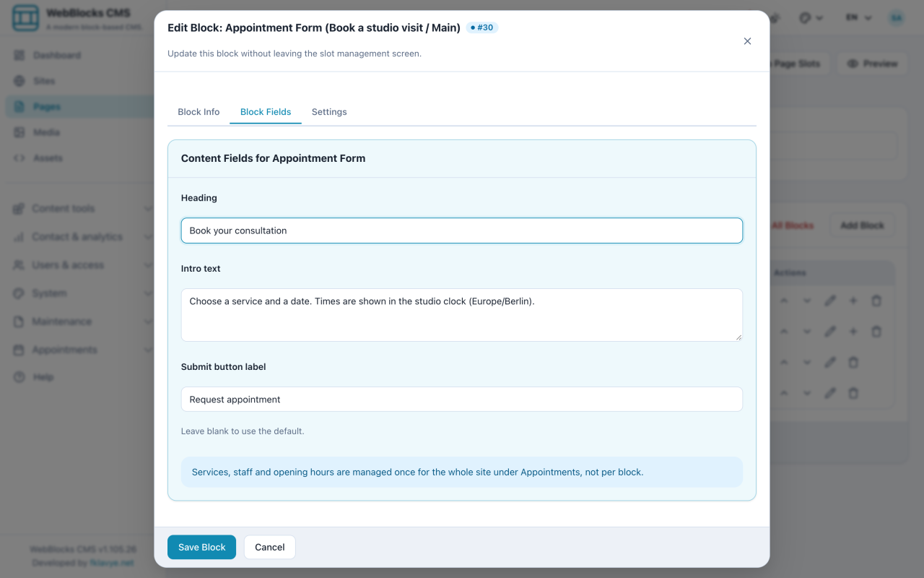Open the Help sidebar icon
The width and height of the screenshot is (924, 578).
click(19, 377)
